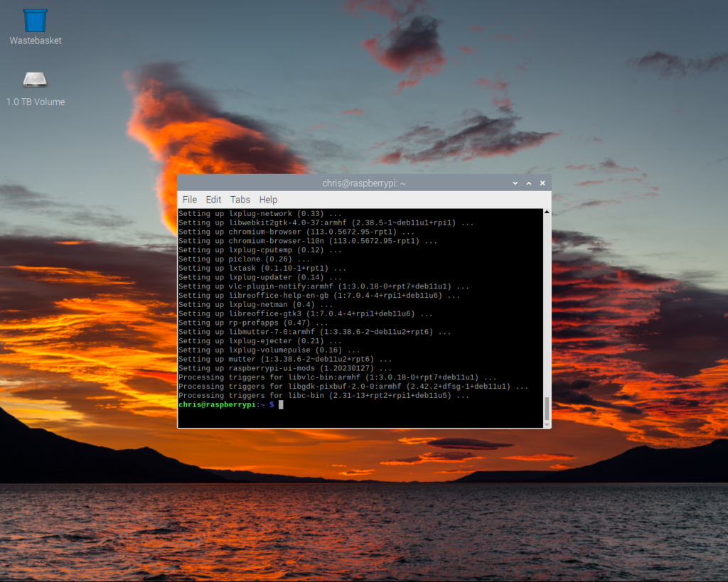Click the 'Setting up lxplug-netman (0.4)' line
Screen dimensions: 728x582
click(255, 304)
